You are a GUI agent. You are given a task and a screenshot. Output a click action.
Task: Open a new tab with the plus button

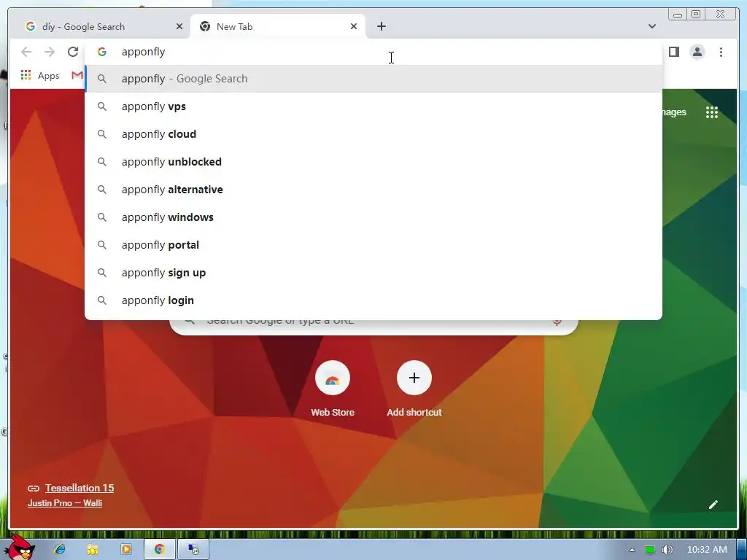(x=381, y=27)
